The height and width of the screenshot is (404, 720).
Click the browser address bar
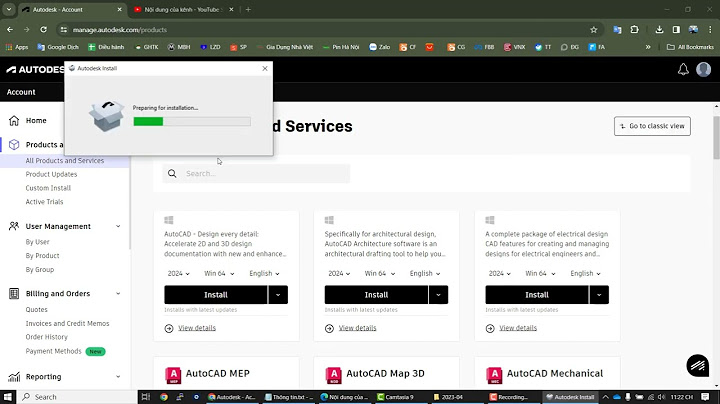328,30
